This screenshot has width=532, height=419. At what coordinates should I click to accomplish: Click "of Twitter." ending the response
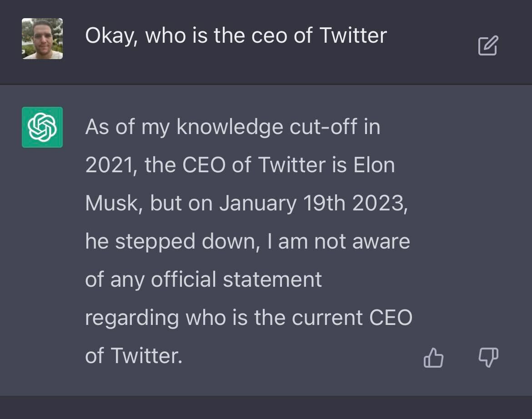134,356
